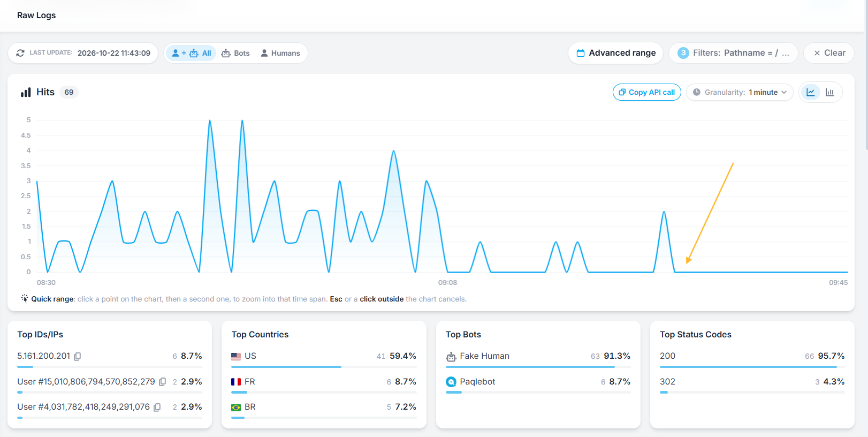Copy User #4,031,782,418,249,291,076 ID
868x437 pixels.
click(x=157, y=408)
